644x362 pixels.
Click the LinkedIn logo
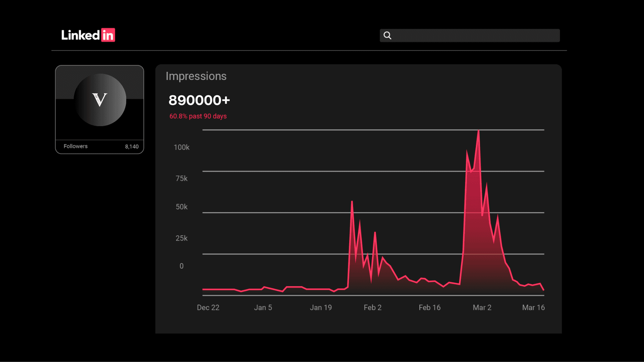88,35
